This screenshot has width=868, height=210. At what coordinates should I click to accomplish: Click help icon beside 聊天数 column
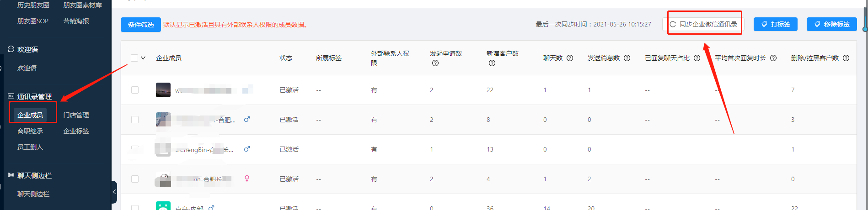pos(570,58)
